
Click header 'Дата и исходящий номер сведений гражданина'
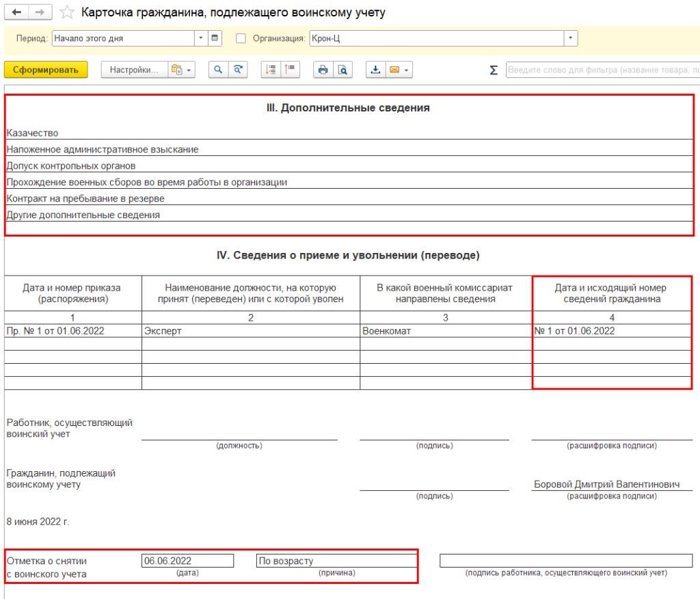pyautogui.click(x=612, y=293)
